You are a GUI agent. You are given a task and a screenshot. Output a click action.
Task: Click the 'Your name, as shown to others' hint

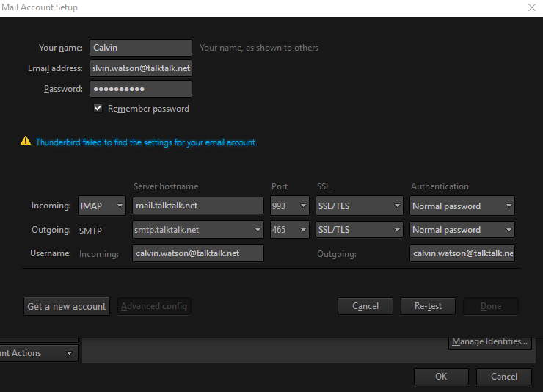[x=259, y=48]
